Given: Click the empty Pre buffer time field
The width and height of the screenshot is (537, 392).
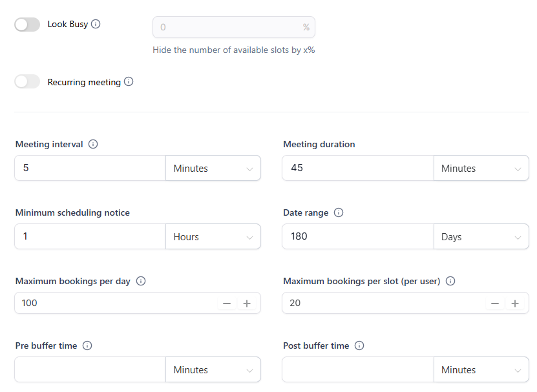Looking at the screenshot, I should point(90,370).
